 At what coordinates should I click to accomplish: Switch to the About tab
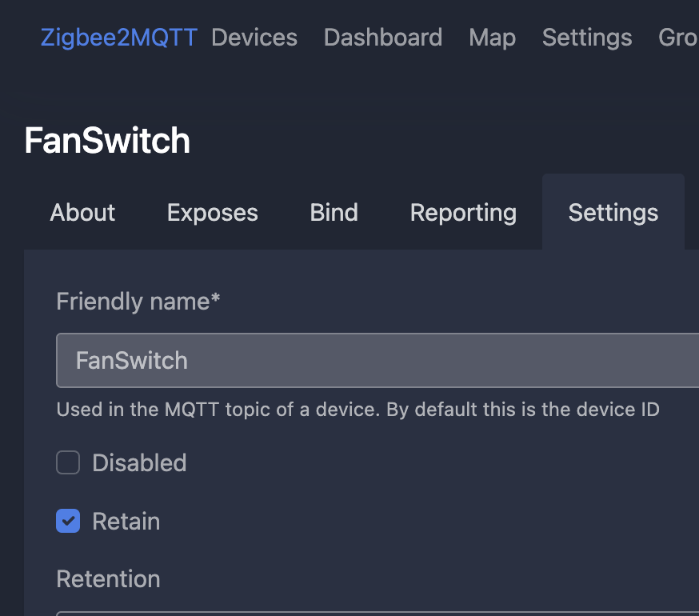coord(82,213)
